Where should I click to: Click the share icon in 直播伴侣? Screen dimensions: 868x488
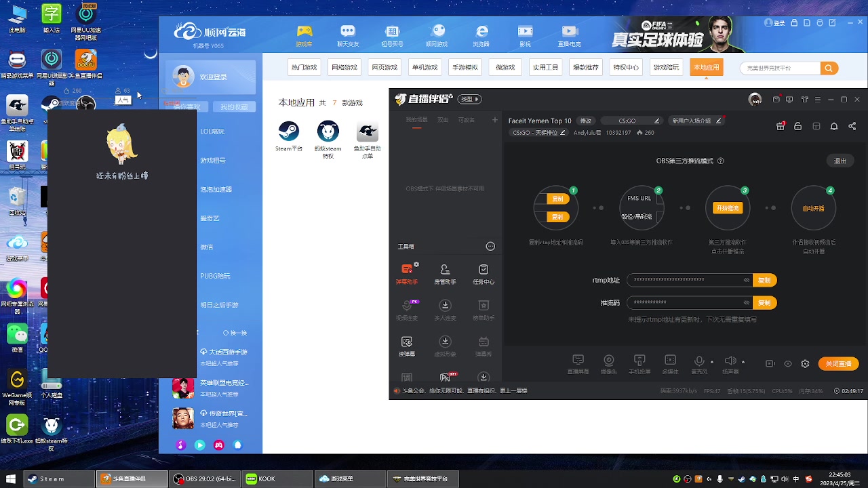pyautogui.click(x=852, y=126)
